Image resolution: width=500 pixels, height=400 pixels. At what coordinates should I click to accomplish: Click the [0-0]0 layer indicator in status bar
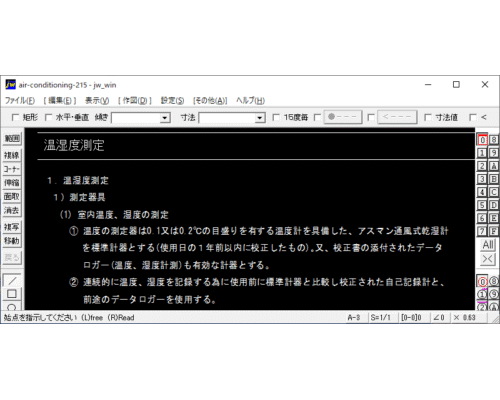point(411,318)
